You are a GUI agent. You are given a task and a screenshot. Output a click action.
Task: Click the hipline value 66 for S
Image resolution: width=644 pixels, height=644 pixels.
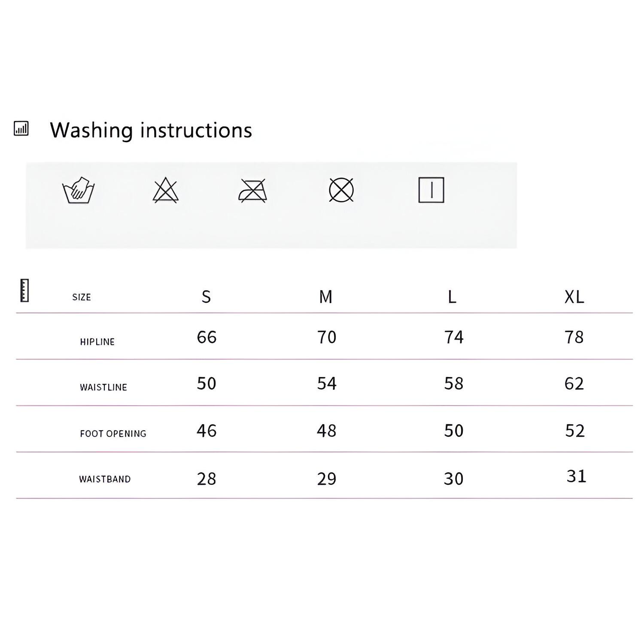(207, 337)
